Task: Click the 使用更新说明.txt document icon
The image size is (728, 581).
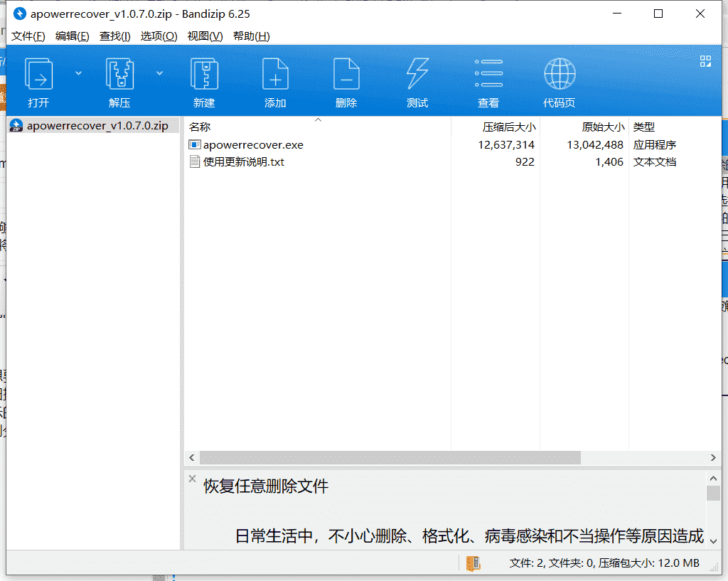Action: 195,162
